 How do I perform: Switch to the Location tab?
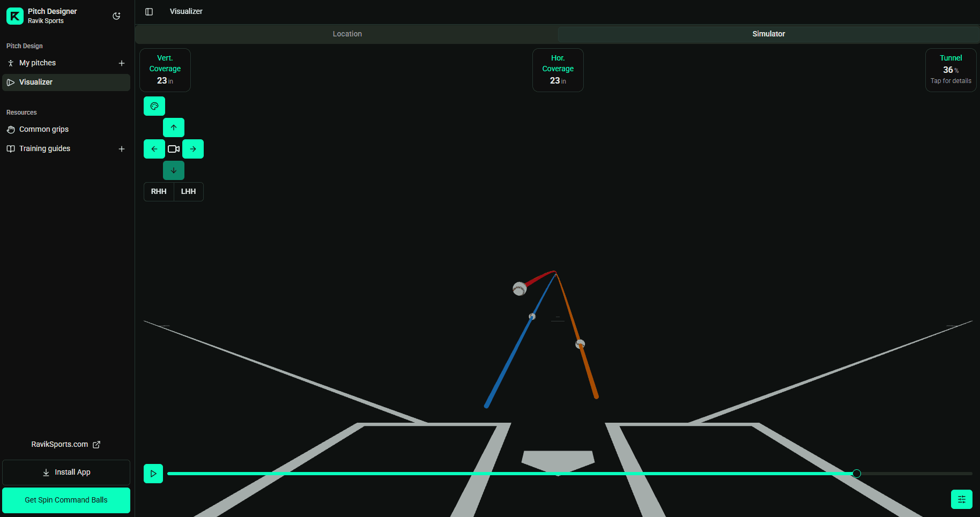click(x=347, y=33)
